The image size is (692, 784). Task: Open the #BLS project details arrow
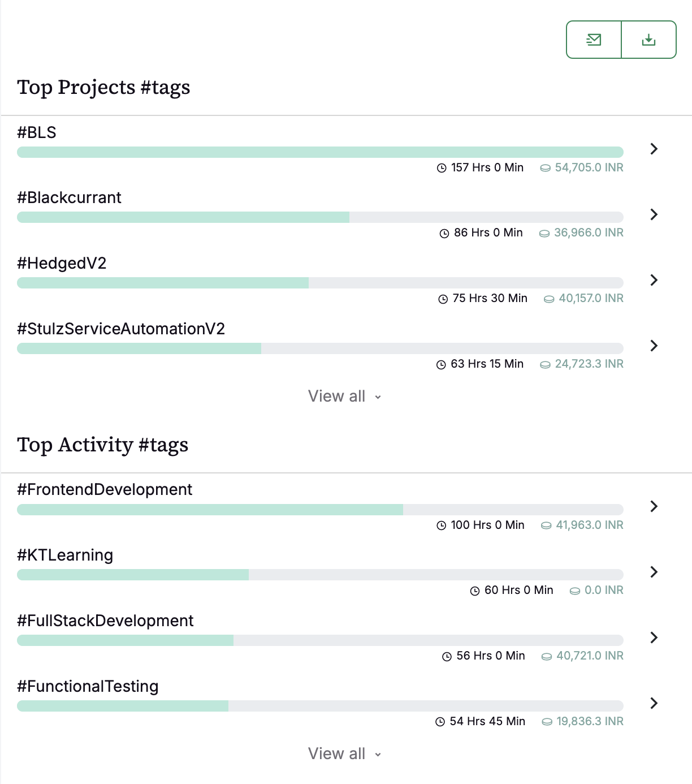pyautogui.click(x=654, y=149)
